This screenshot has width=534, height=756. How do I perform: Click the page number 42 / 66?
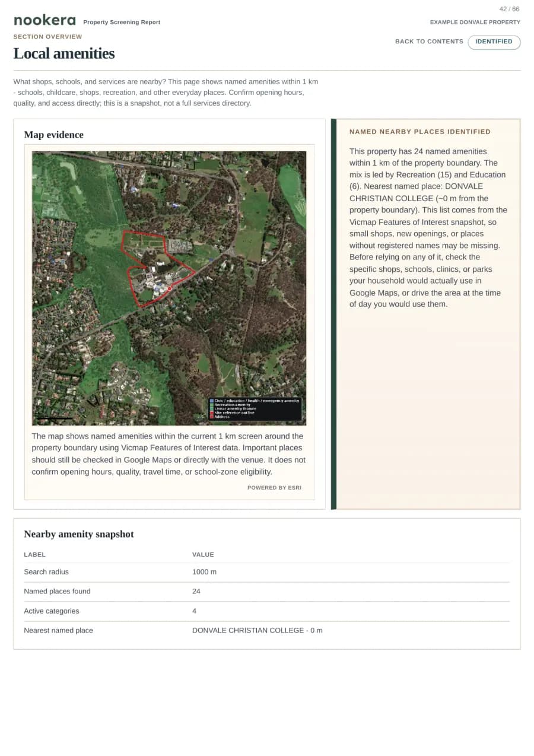point(509,9)
